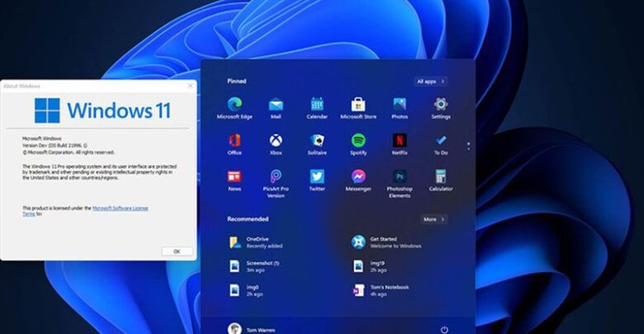
Task: Open the Netflix app
Action: pos(400,141)
